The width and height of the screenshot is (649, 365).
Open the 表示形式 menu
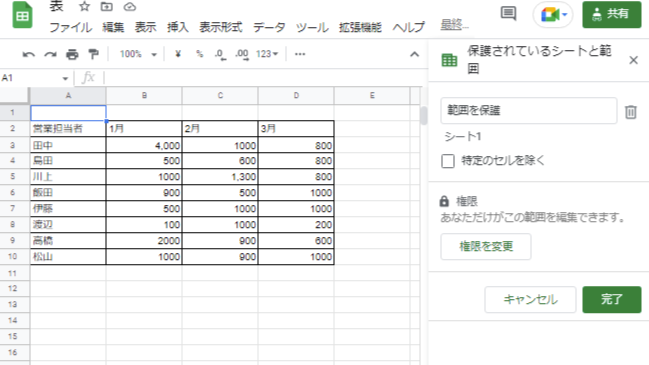pos(221,27)
